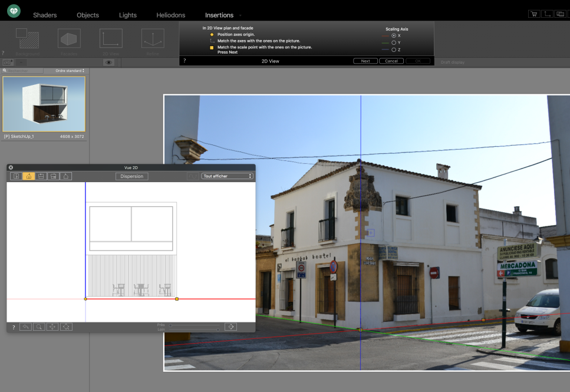Select the top plan view icon in Vue 2D
The width and height of the screenshot is (570, 392).
(16, 176)
